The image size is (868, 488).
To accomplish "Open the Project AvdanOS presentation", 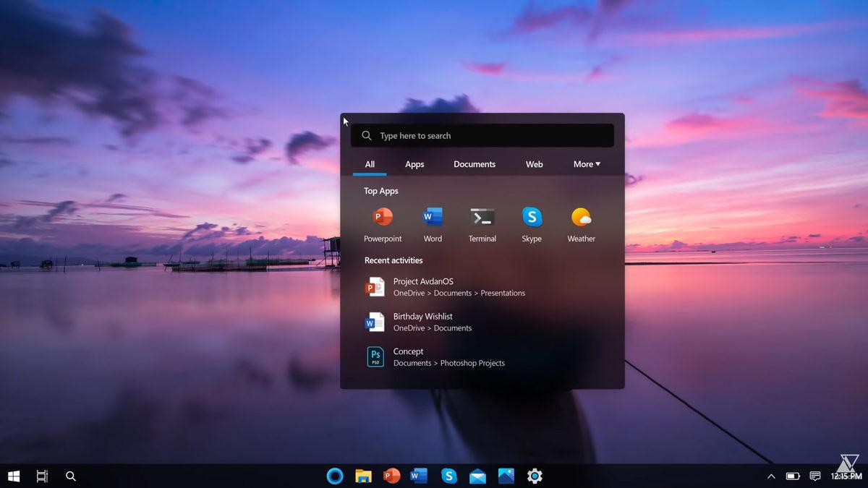I will 423,286.
